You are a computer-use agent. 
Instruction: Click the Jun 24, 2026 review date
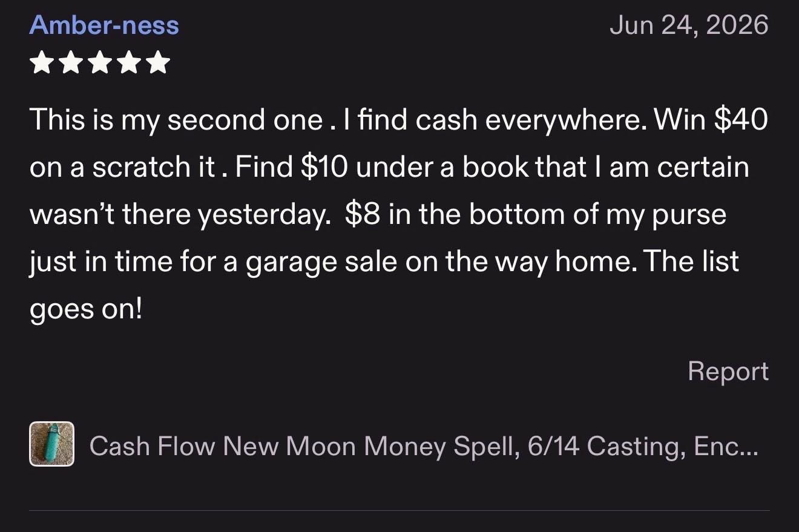(x=689, y=25)
